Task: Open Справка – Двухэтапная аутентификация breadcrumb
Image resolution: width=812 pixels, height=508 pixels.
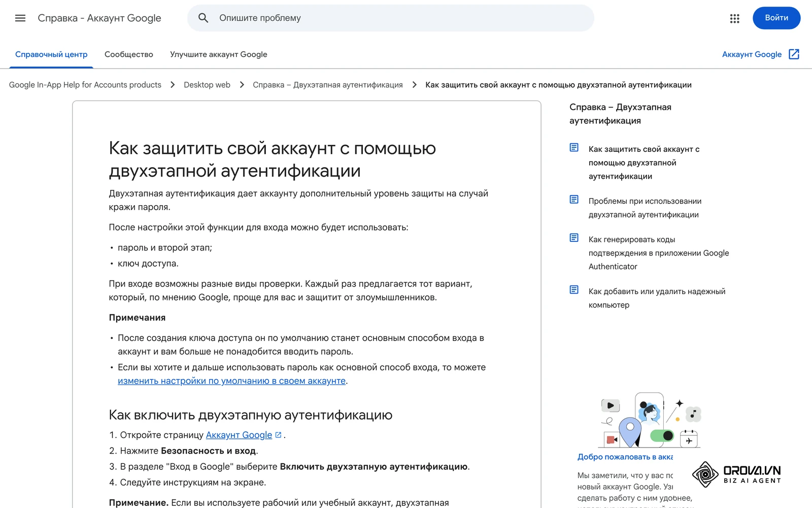Action: pyautogui.click(x=328, y=85)
